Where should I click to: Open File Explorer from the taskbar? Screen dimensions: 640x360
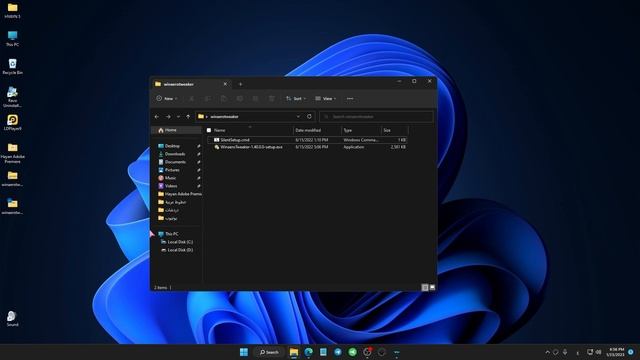click(x=294, y=352)
